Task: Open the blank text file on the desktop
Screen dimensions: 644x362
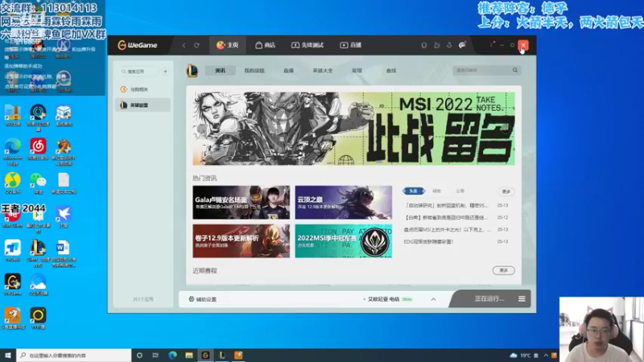Action: tap(64, 183)
